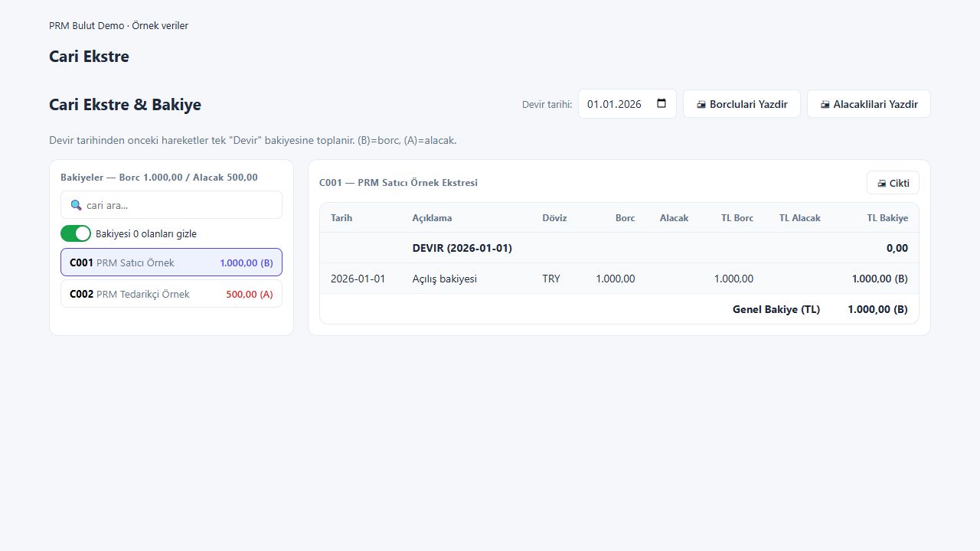Image resolution: width=980 pixels, height=551 pixels.
Task: Click the Devir tarihi date value 01.01.2026
Action: 614,104
